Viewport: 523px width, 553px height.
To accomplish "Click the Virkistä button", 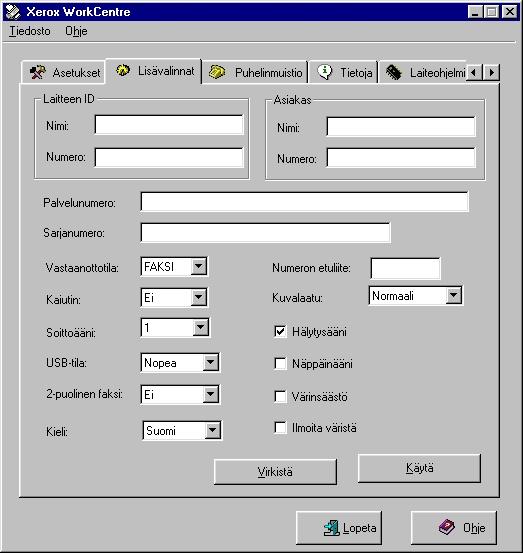I will (x=275, y=472).
